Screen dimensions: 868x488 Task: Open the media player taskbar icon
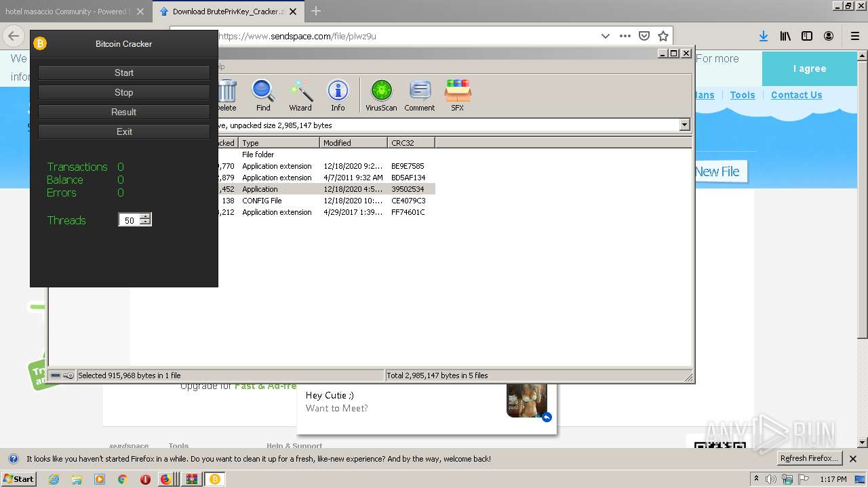click(x=100, y=479)
